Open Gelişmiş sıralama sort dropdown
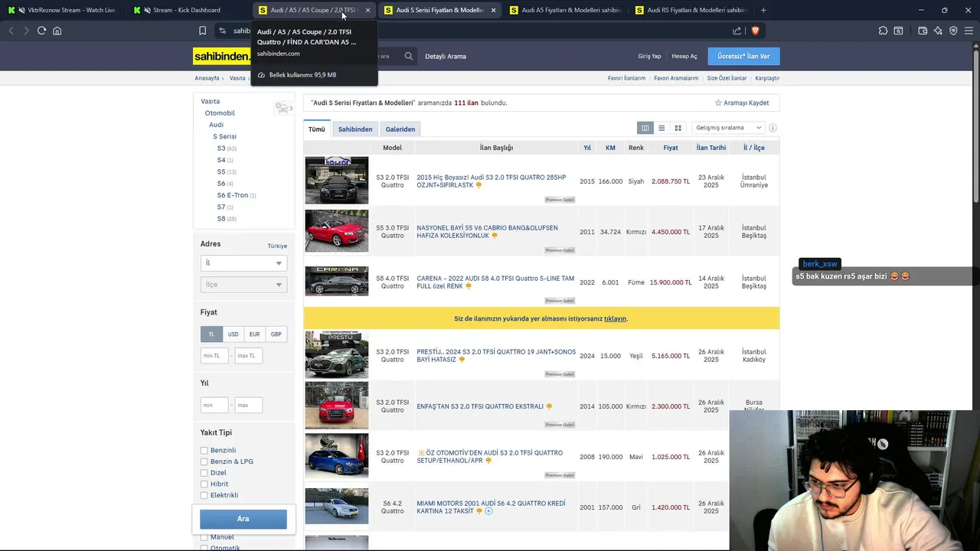Image resolution: width=980 pixels, height=551 pixels. pos(728,128)
